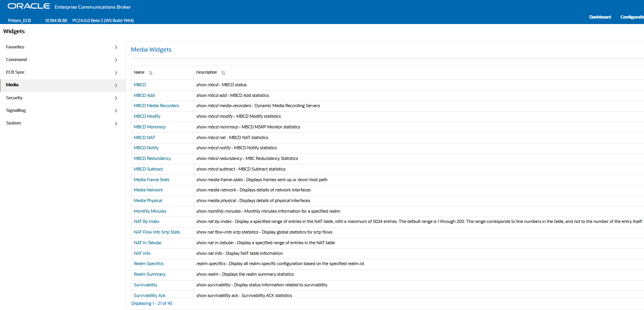Click the Media Widgets heading
This screenshot has height=310, width=644.
point(151,50)
